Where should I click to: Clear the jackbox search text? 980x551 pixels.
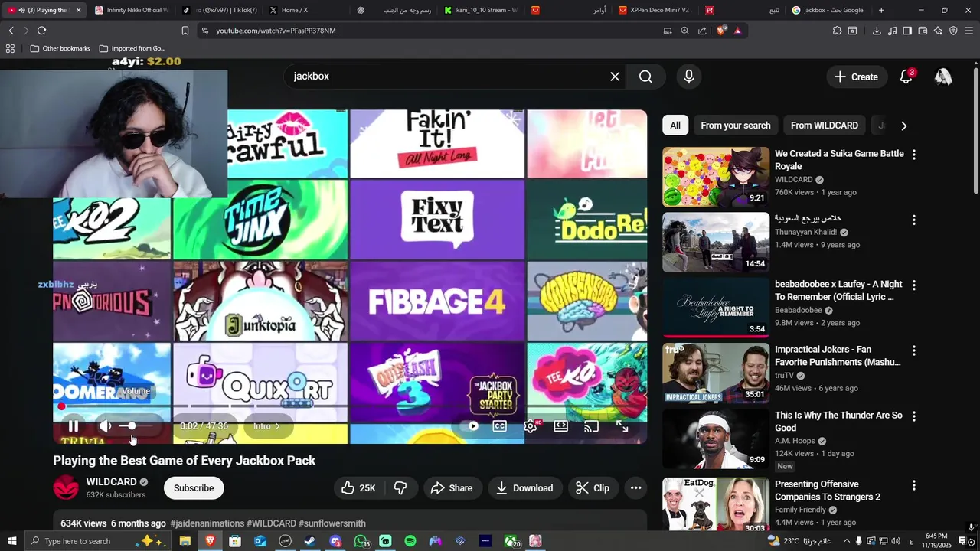pyautogui.click(x=615, y=77)
